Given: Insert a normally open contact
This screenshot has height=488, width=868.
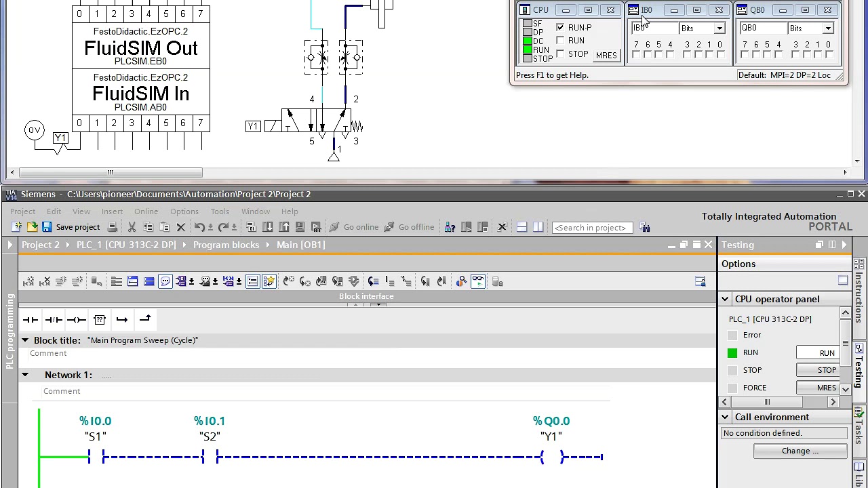Looking at the screenshot, I should point(31,319).
